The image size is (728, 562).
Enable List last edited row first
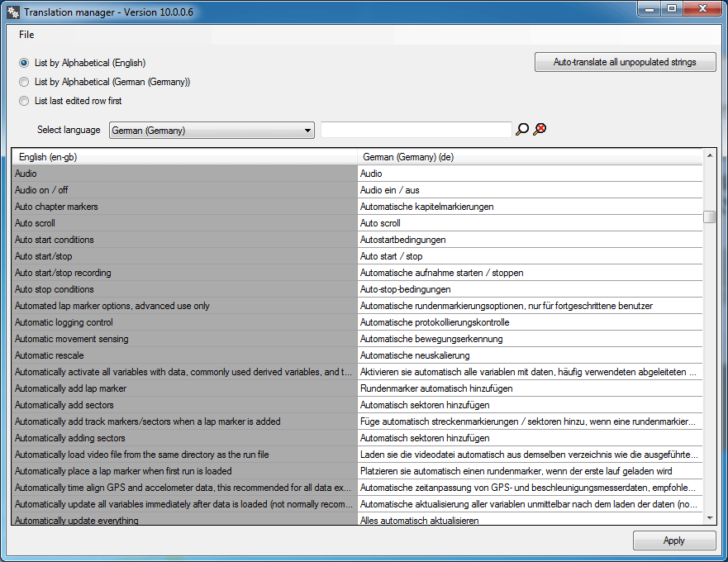(x=24, y=101)
